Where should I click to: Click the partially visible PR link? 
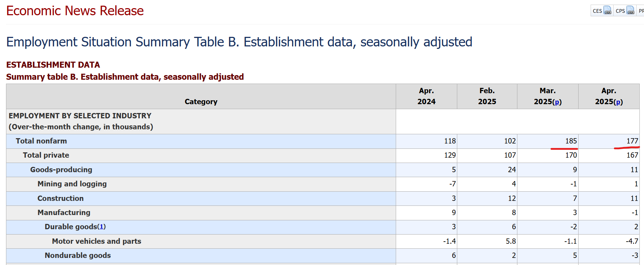[x=641, y=11]
